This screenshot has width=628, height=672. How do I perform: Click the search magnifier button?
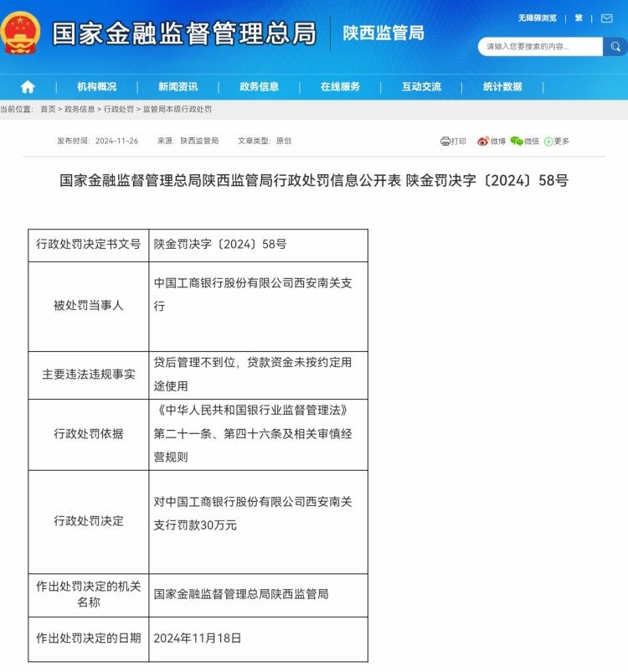pyautogui.click(x=615, y=47)
